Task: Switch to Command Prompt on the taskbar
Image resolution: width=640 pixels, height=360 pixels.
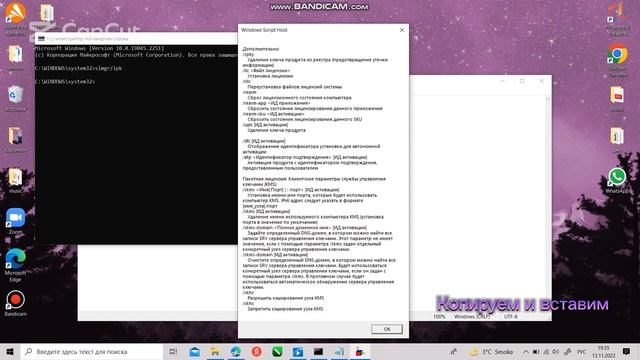Action: [318, 351]
